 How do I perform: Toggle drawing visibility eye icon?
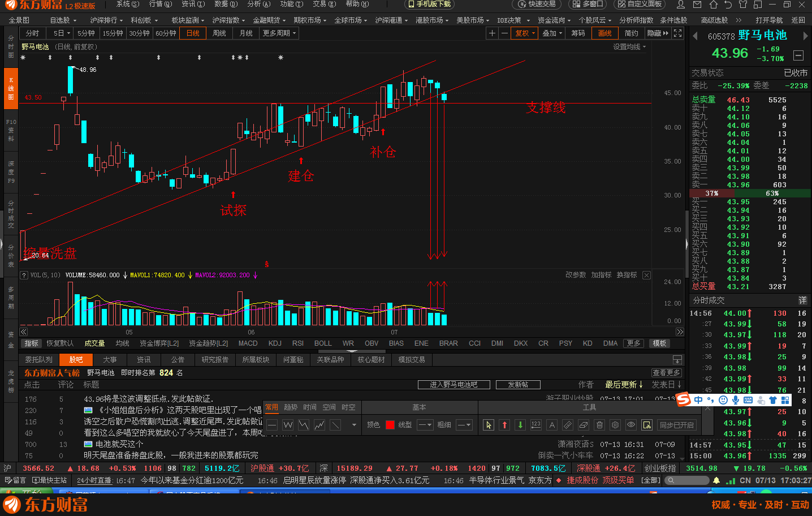point(631,425)
